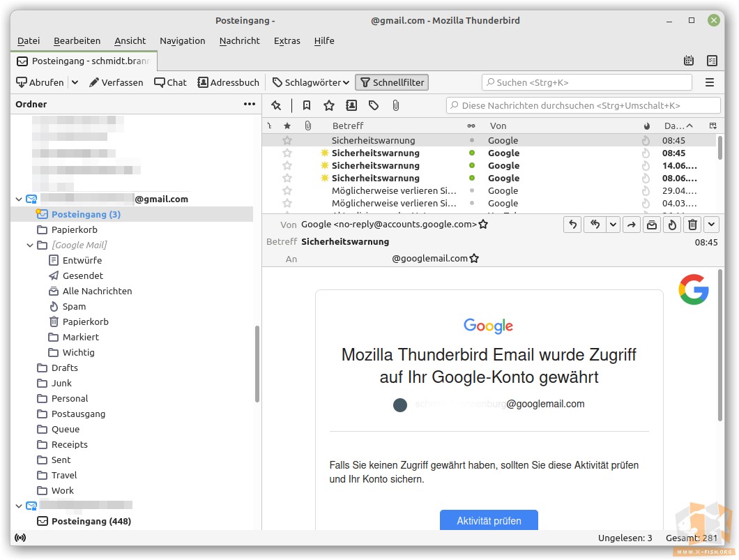Screen dimensions: 739x560
Task: Select the Entwürfe folder
Action: pyautogui.click(x=75, y=260)
